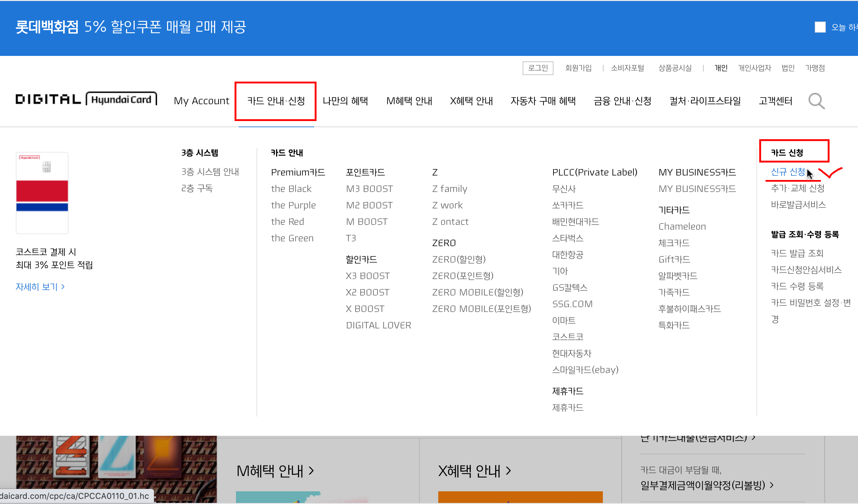
Task: Select 스타벅스 card
Action: point(568,238)
